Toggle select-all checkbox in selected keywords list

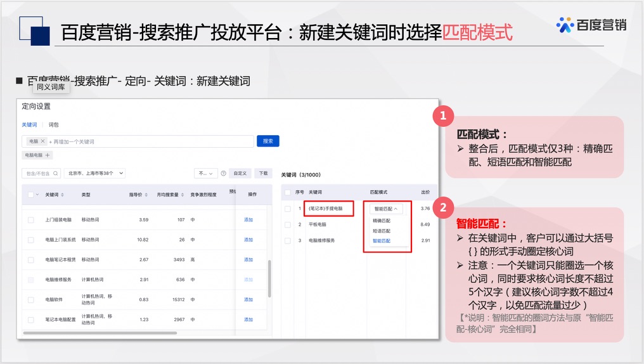click(288, 192)
